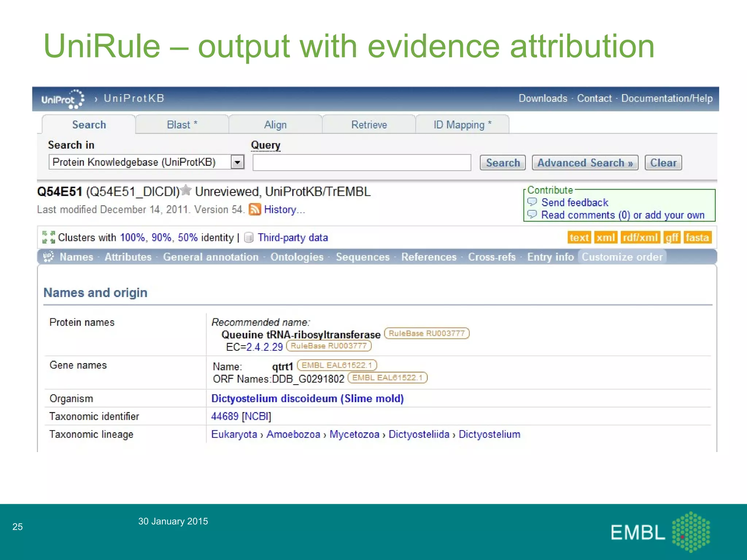Viewport: 747px width, 560px height.
Task: Open Amoebozoa lineage link
Action: click(x=293, y=434)
